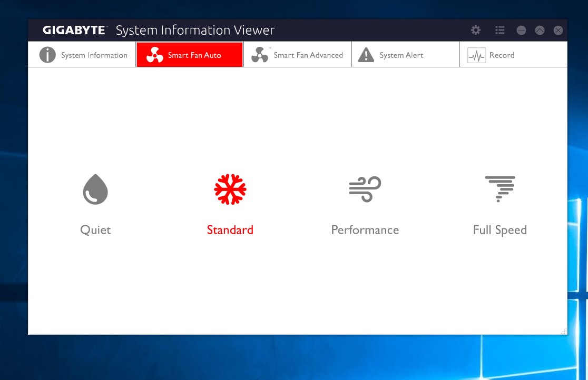
Task: Choose the Performance wind icon
Action: point(365,189)
